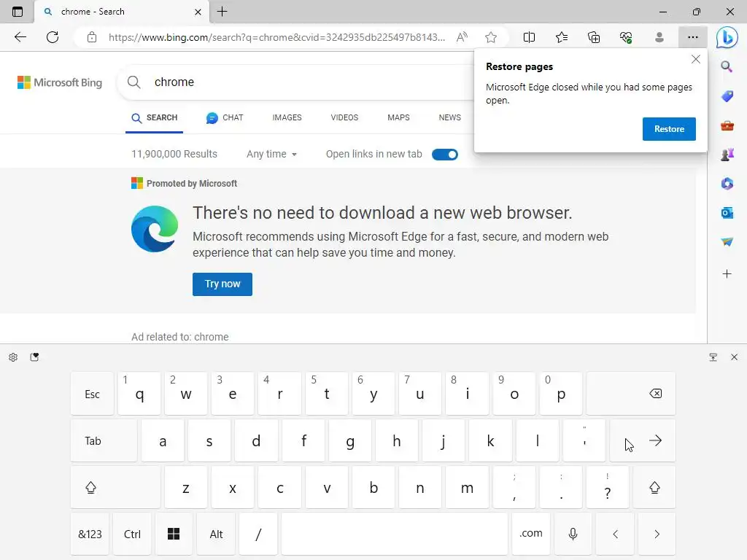
Task: Tap the forward slash key
Action: point(258,534)
